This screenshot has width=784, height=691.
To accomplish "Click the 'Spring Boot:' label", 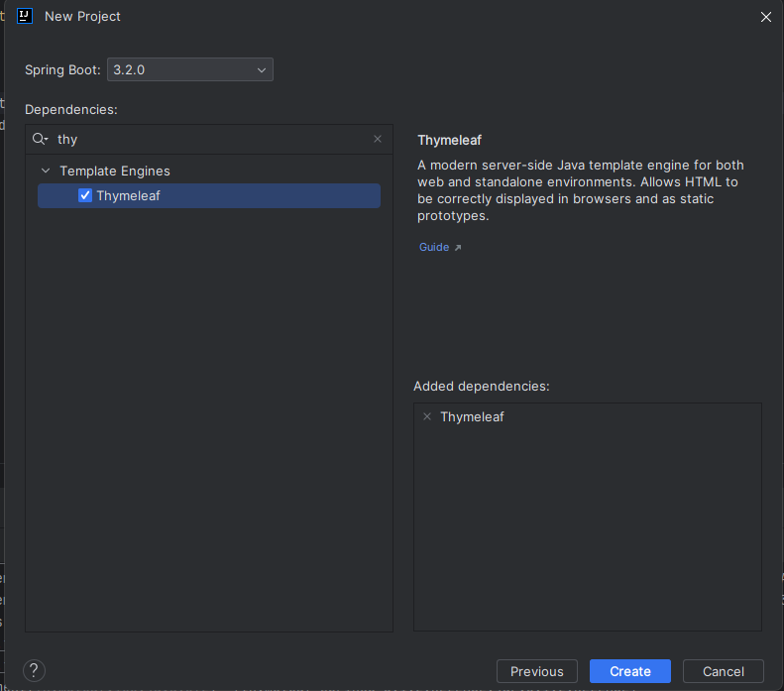I will tap(62, 70).
